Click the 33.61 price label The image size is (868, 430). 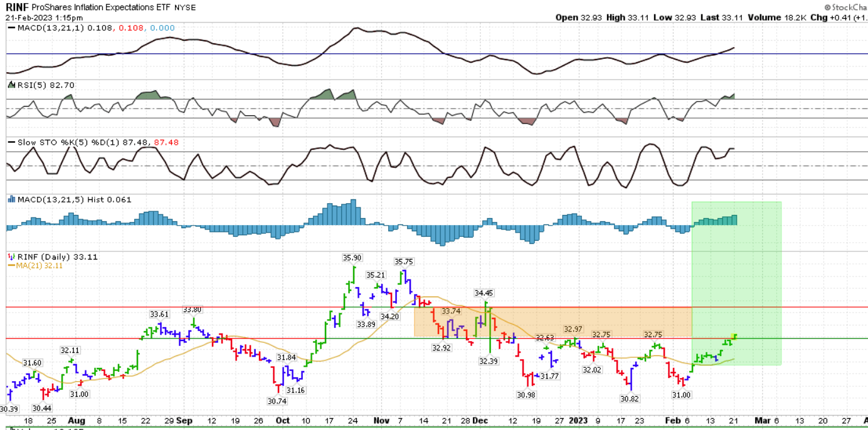(159, 314)
